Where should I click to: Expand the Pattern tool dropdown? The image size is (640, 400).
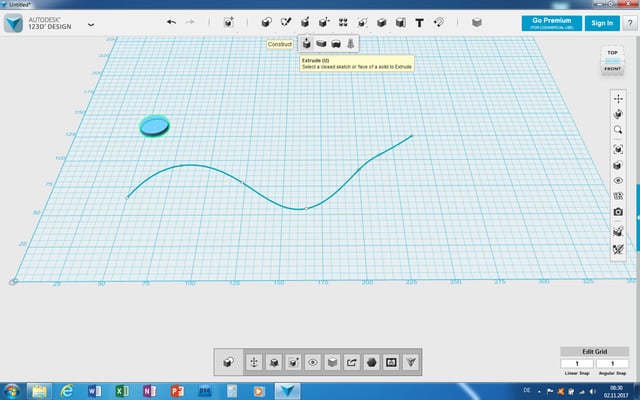[x=343, y=22]
